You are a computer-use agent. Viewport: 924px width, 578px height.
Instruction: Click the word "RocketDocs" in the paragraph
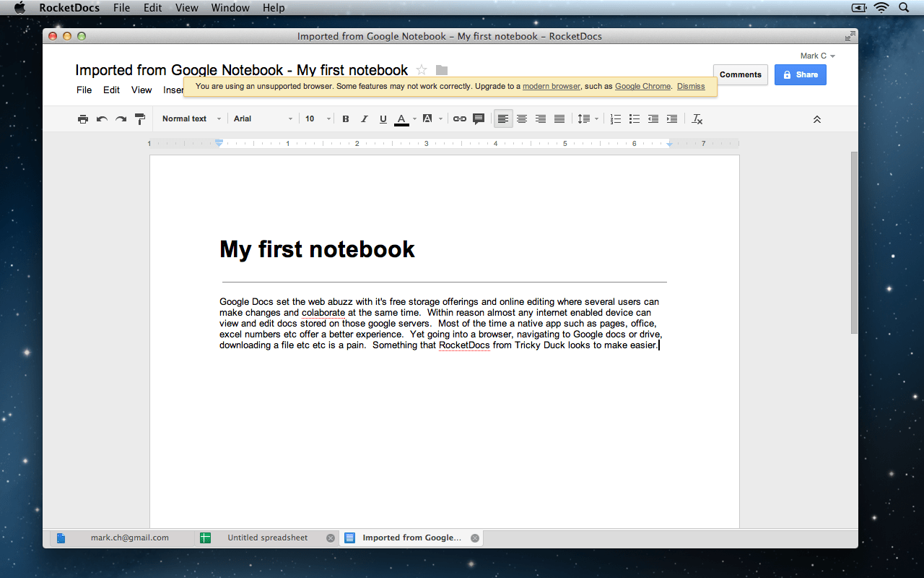point(464,345)
